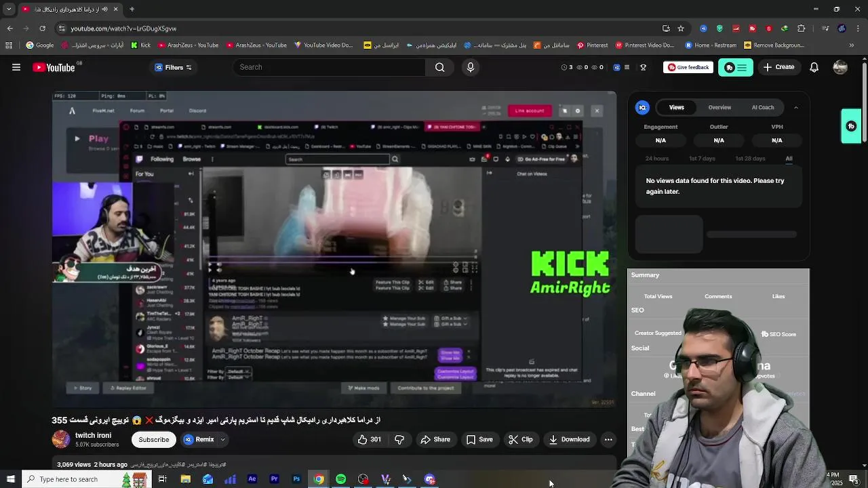Collapse the vidIQ stats panel chevron

pos(796,107)
